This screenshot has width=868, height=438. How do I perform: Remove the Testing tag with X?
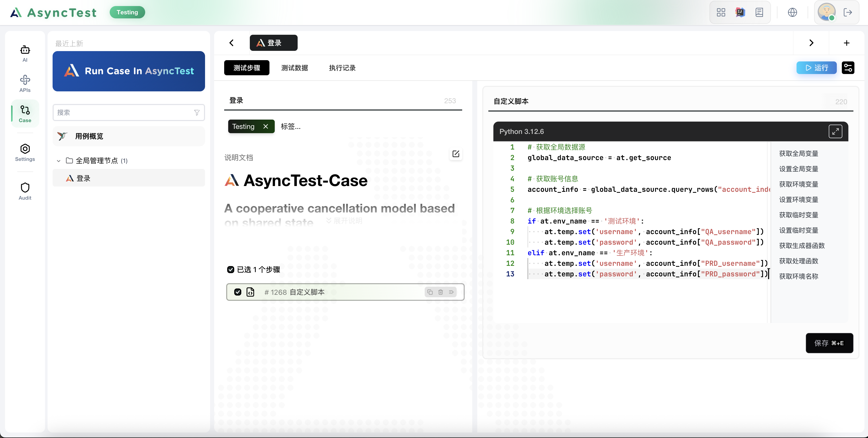(x=265, y=126)
